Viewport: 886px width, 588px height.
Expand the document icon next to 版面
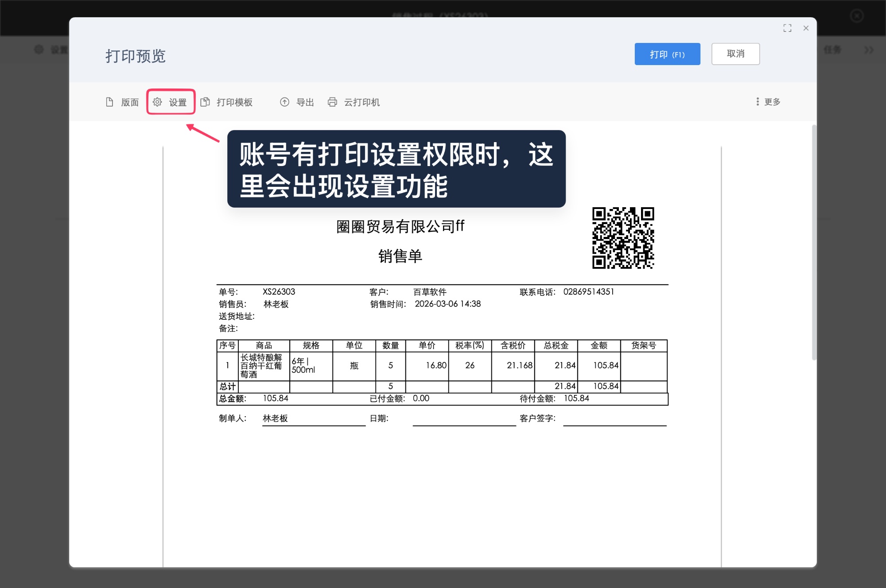109,102
